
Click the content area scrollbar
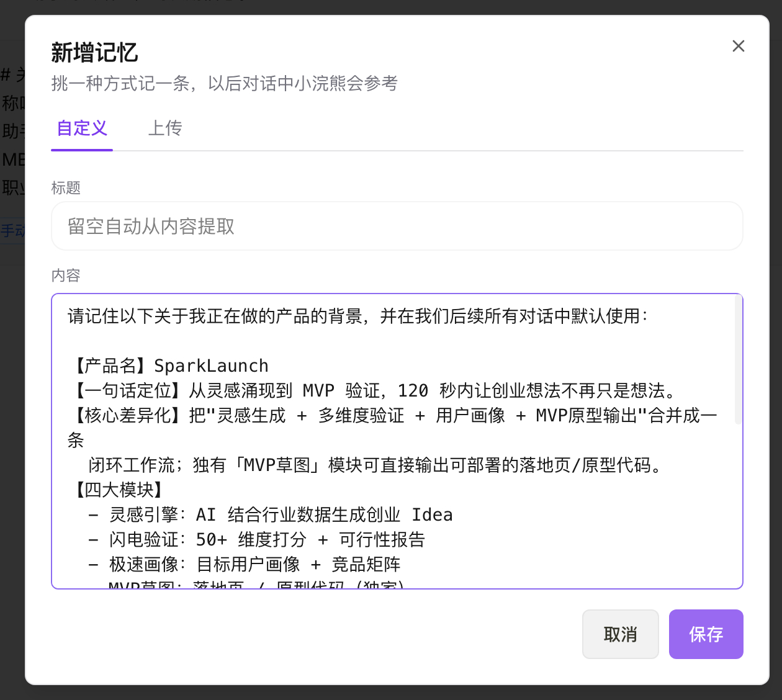click(x=738, y=360)
